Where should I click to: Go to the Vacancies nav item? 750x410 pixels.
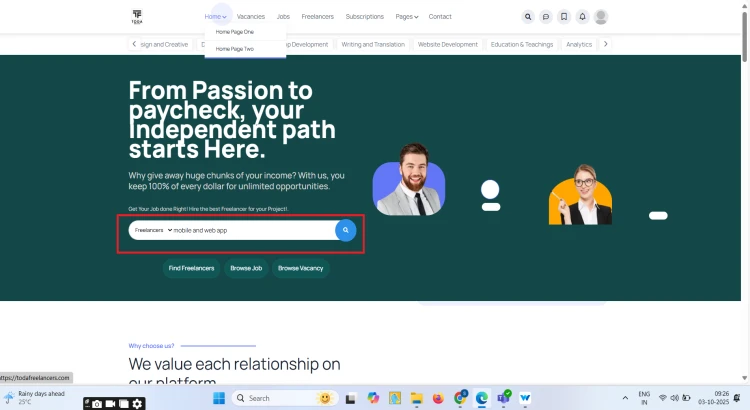[250, 17]
